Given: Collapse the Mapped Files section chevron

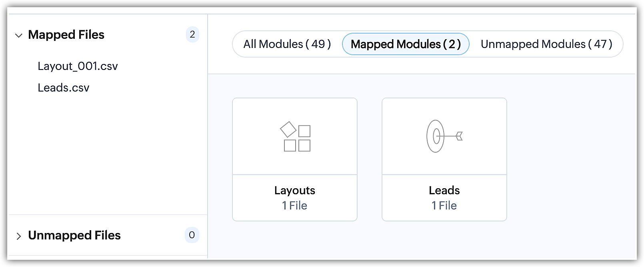Looking at the screenshot, I should 18,36.
